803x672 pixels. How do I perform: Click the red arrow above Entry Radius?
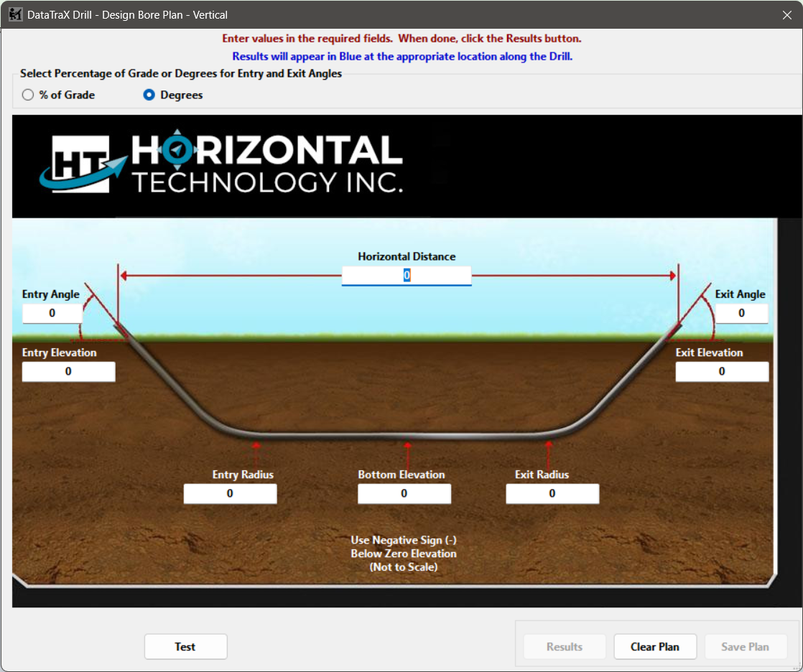(x=256, y=454)
